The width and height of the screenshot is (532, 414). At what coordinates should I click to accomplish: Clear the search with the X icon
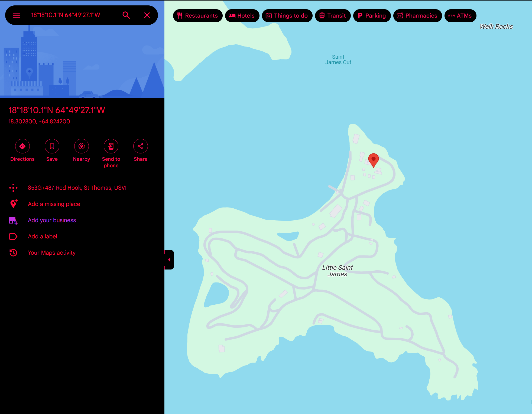click(x=147, y=15)
